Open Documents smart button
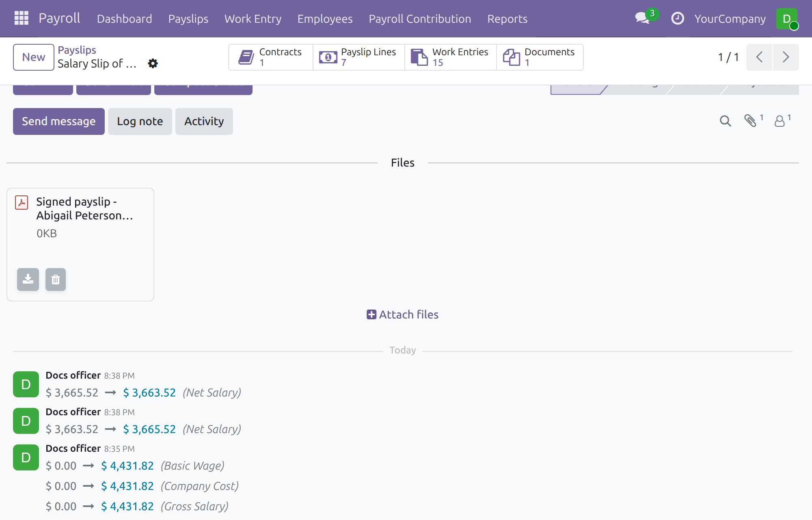The height and width of the screenshot is (520, 812). pos(540,57)
